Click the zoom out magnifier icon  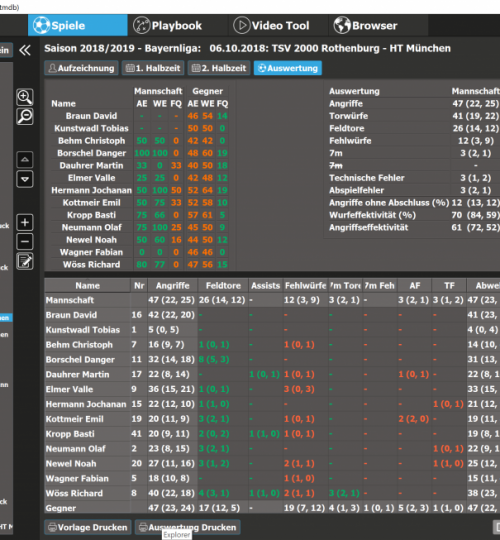tap(25, 116)
